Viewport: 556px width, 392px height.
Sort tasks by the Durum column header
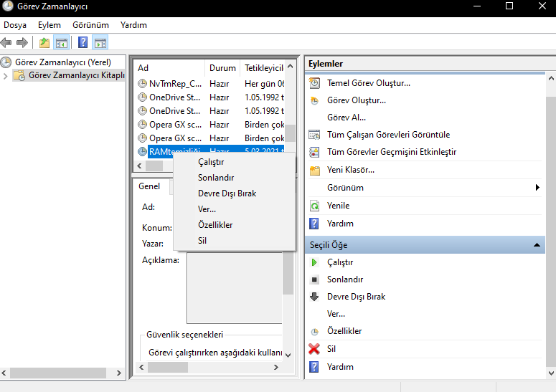pyautogui.click(x=222, y=68)
